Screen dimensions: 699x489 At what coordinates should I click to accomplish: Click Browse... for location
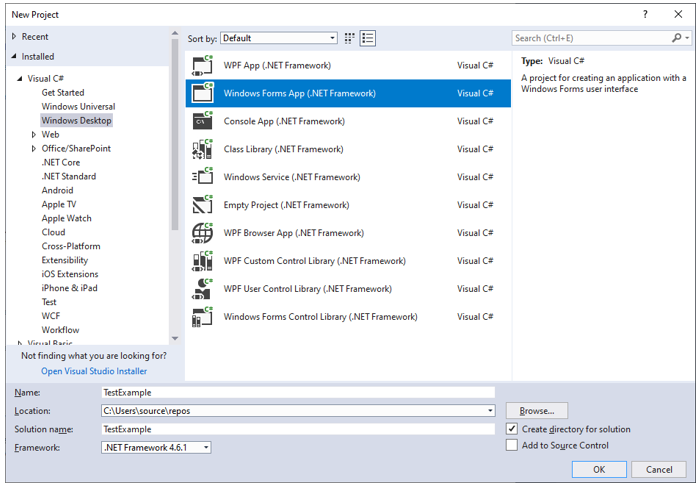tap(537, 411)
